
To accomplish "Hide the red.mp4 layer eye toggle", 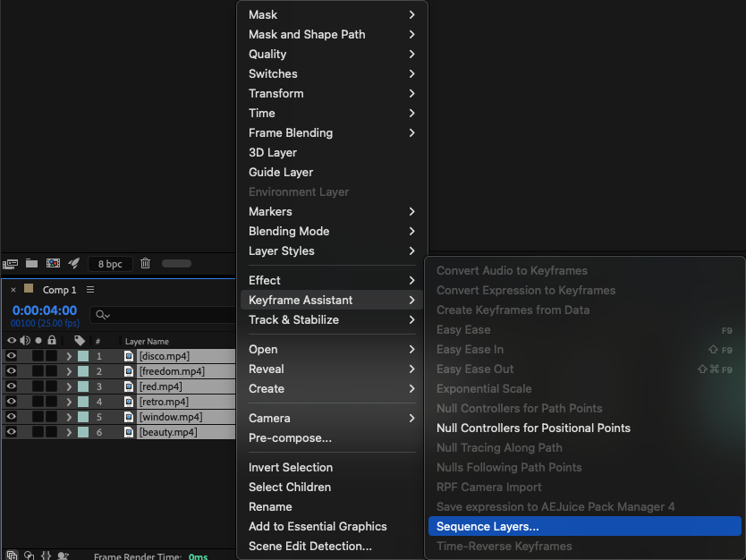I will (x=11, y=386).
